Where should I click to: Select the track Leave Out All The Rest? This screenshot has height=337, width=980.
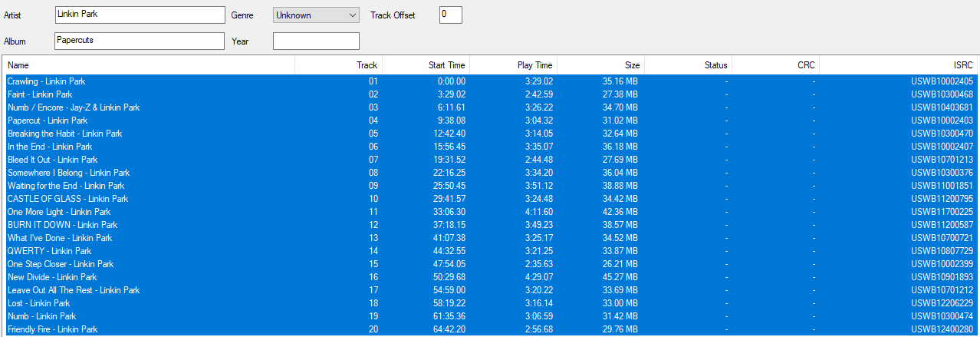tap(490, 290)
